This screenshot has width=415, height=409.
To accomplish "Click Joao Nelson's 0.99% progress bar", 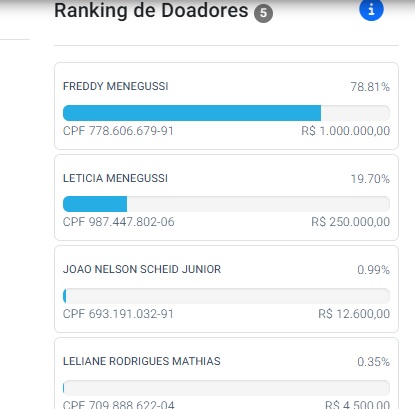I will tap(226, 296).
